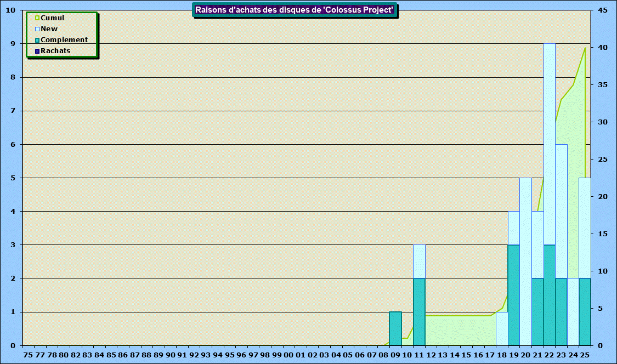
Task: Click the left y-axis label '10'
Action: pos(10,10)
